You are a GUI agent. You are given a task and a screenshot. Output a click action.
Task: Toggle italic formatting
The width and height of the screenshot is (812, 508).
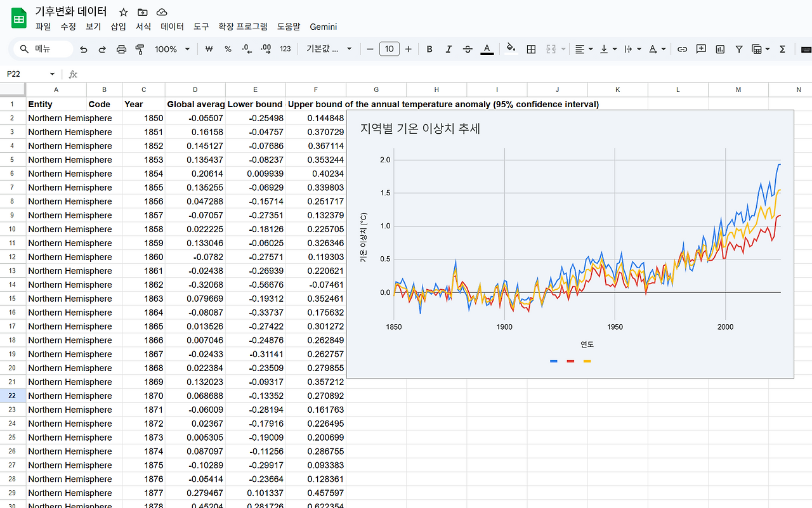pyautogui.click(x=449, y=49)
